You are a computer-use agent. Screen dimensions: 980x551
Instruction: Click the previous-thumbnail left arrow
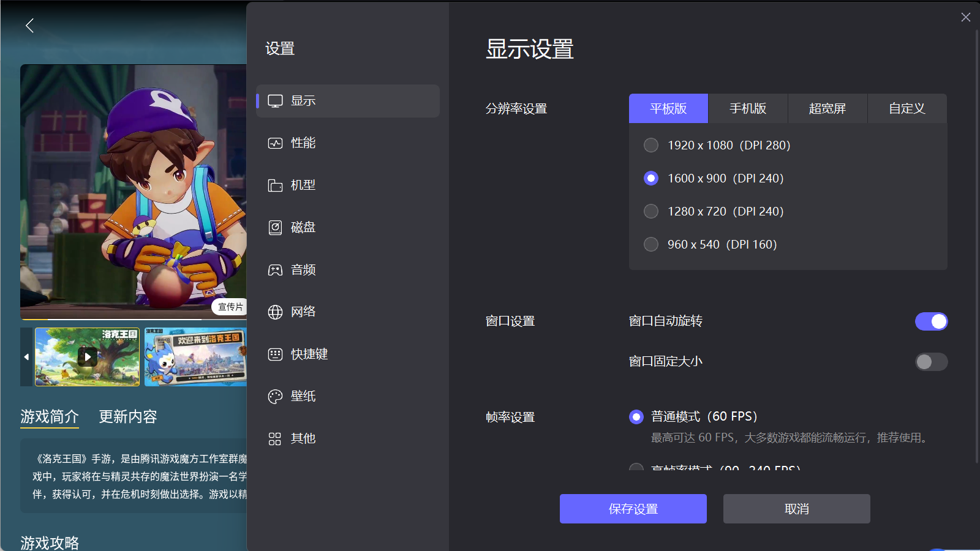26,357
